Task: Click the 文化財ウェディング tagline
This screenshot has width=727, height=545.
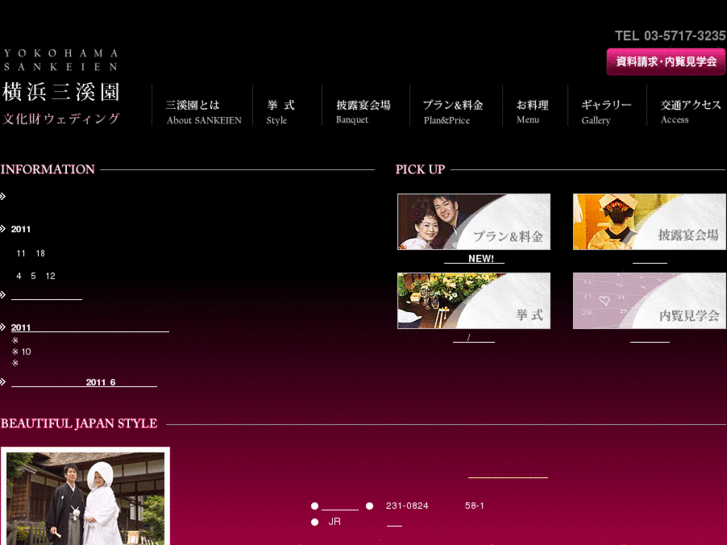Action: click(61, 119)
